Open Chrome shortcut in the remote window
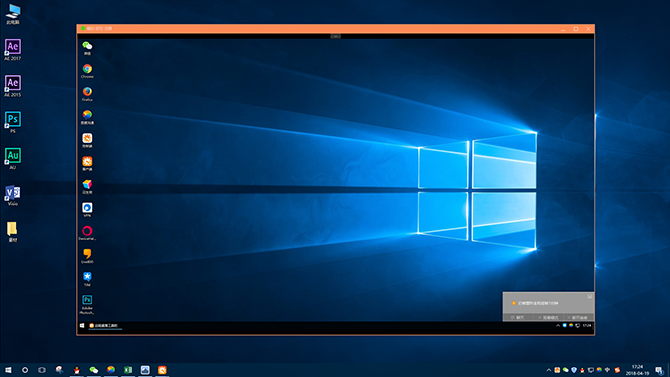 pos(87,71)
